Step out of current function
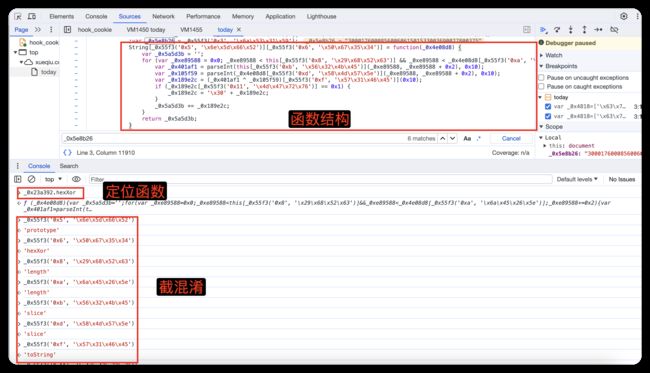Image resolution: width=650 pixels, height=373 pixels. point(584,30)
